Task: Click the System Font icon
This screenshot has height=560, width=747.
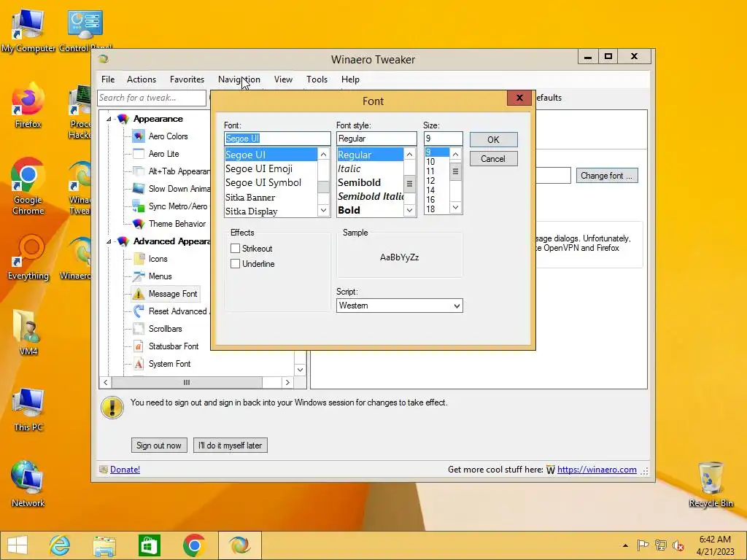Action: click(138, 364)
